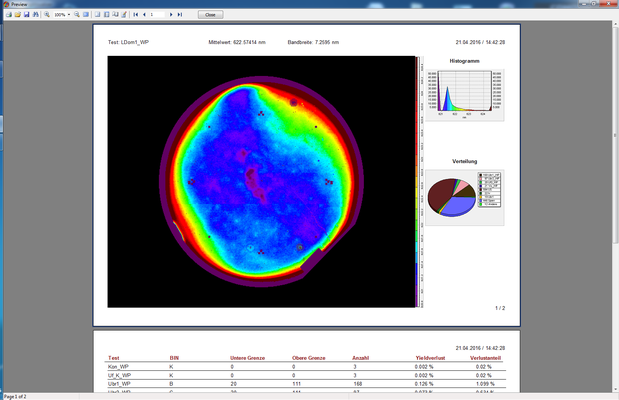Image resolution: width=619 pixels, height=400 pixels.
Task: Click the wafer map image center
Action: point(260,180)
